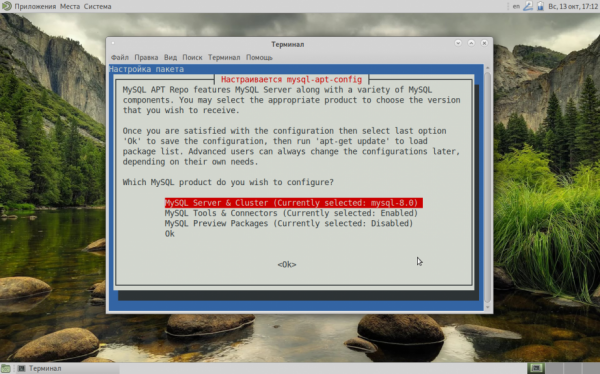This screenshot has height=374, width=600.
Task: Select MySQL Preview Packages option
Action: (x=289, y=224)
